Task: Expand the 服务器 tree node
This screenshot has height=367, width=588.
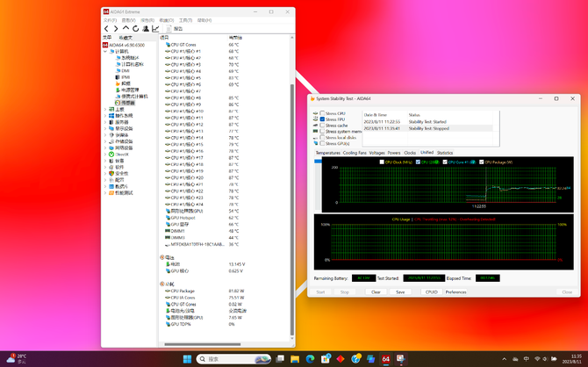Action: 105,122
